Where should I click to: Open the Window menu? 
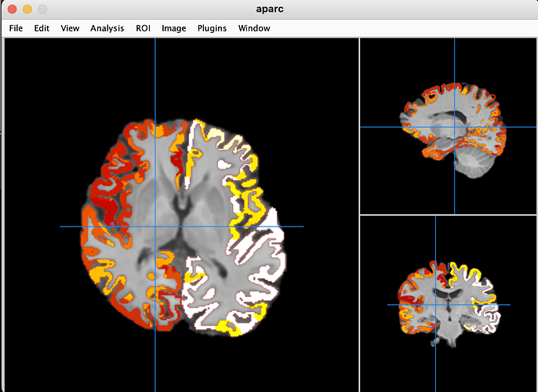pos(254,28)
